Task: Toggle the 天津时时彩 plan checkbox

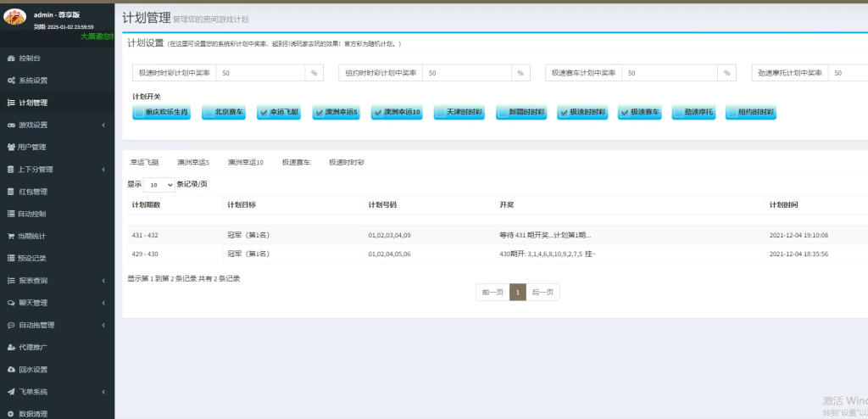Action: 440,112
